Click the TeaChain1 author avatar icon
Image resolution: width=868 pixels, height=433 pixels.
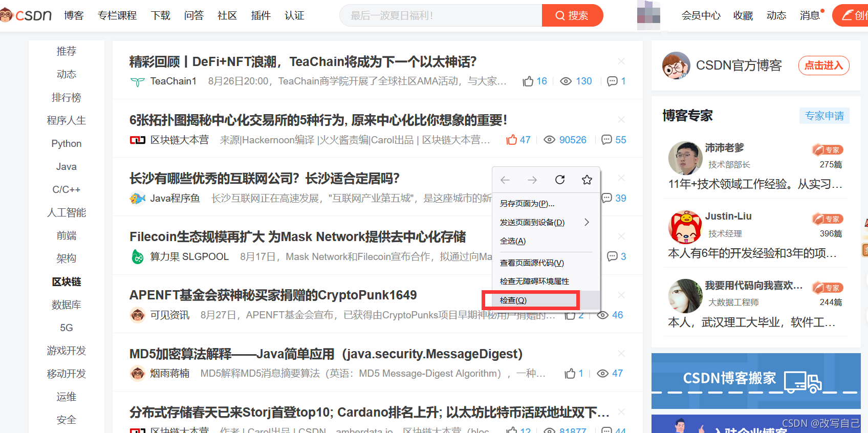138,81
